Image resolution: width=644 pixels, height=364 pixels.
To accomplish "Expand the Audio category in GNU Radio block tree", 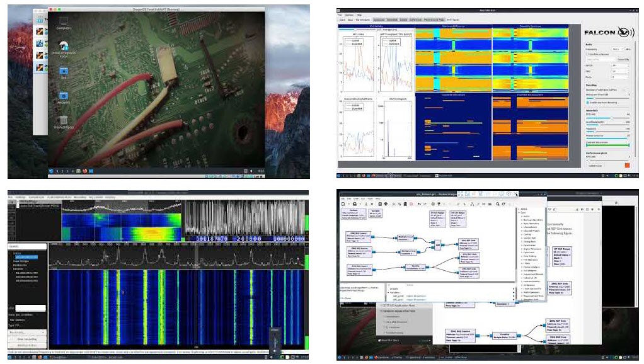I will (x=522, y=216).
